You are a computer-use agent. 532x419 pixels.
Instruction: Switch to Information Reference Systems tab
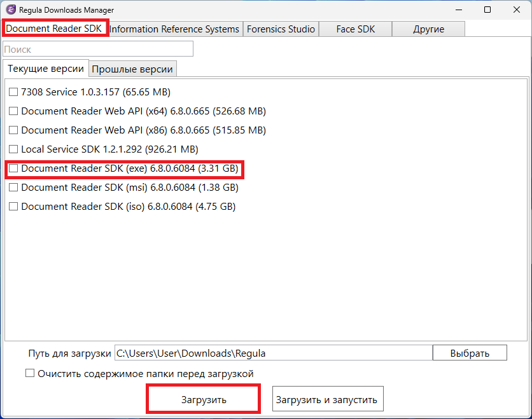coord(174,29)
